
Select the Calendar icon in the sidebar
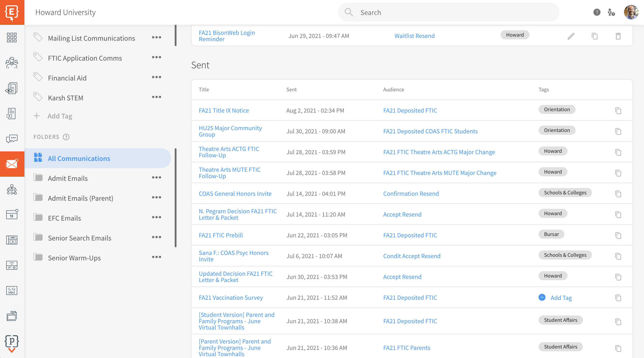coord(12,214)
